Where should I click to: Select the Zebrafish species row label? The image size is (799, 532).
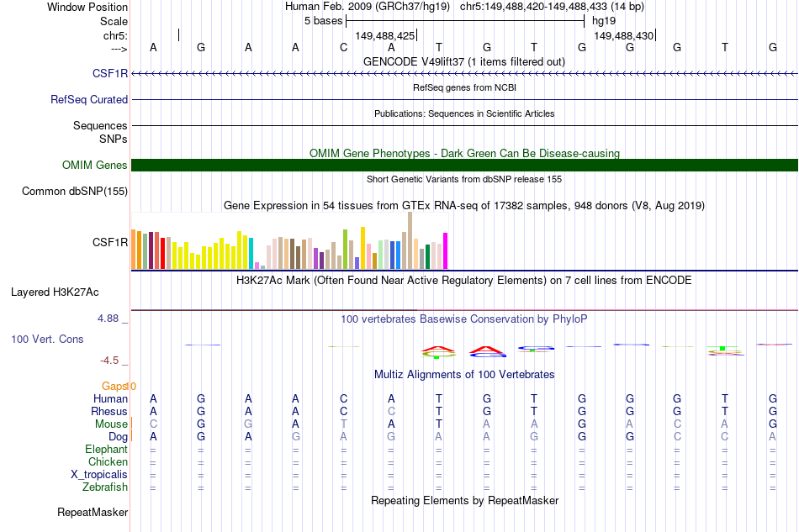coord(105,487)
